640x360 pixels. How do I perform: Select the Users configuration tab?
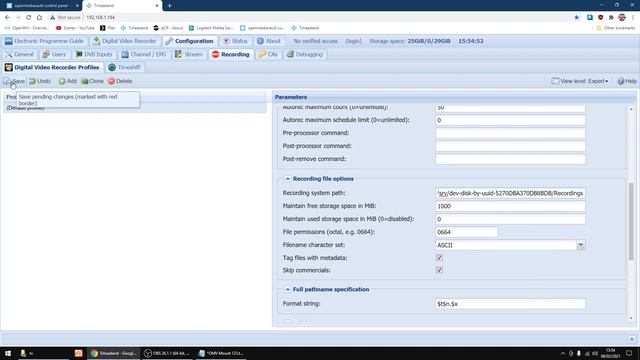(54, 54)
